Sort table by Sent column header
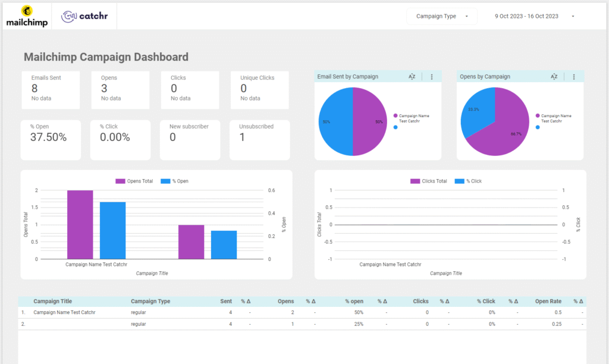609x364 pixels. (x=225, y=301)
